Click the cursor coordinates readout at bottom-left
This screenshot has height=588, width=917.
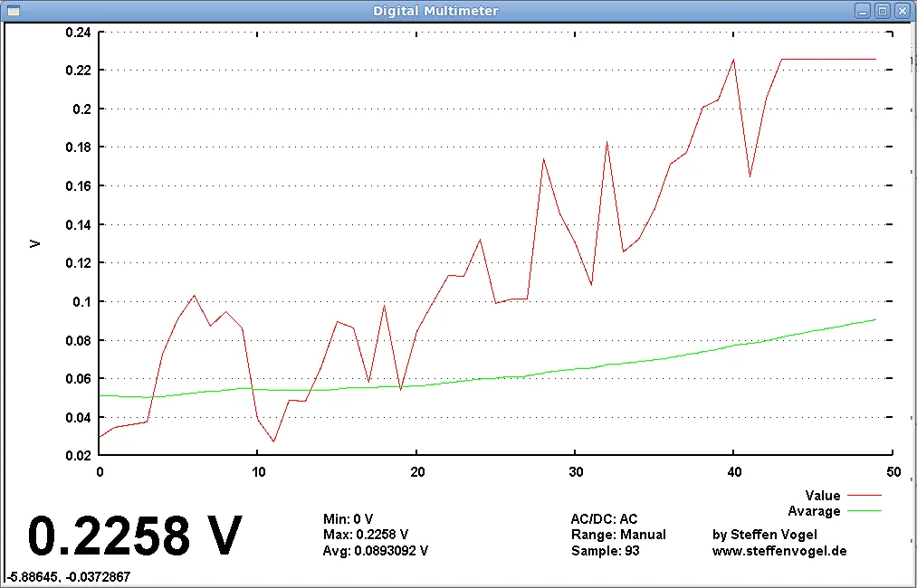[x=66, y=577]
